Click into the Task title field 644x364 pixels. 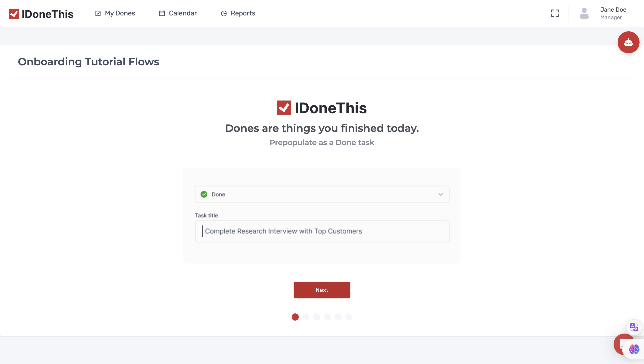click(322, 231)
